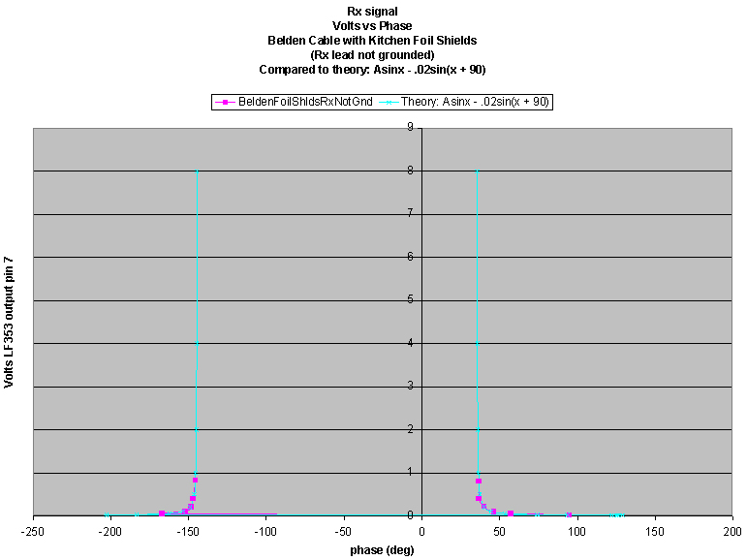This screenshot has width=747, height=560.
Task: Click the magenta square legend marker
Action: click(226, 102)
